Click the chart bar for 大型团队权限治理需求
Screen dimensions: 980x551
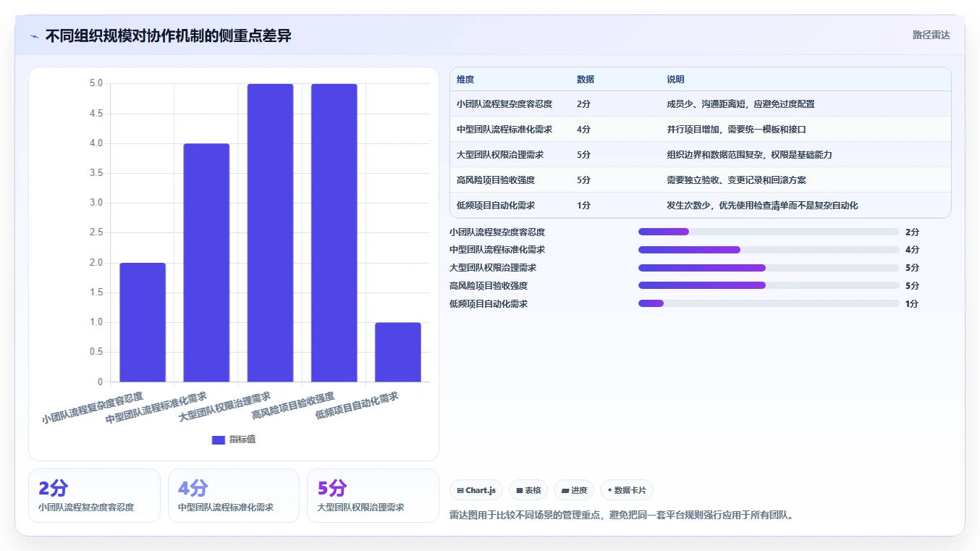[270, 233]
